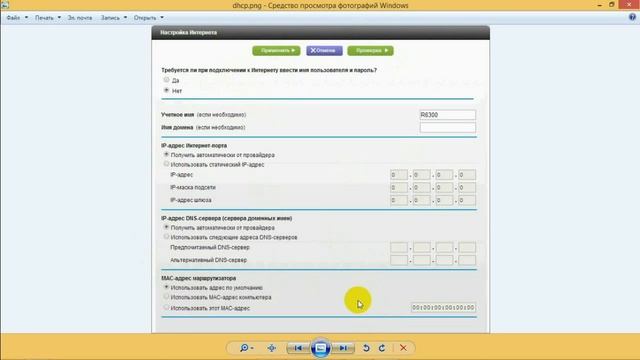Click the actual size fit icon

click(271, 348)
